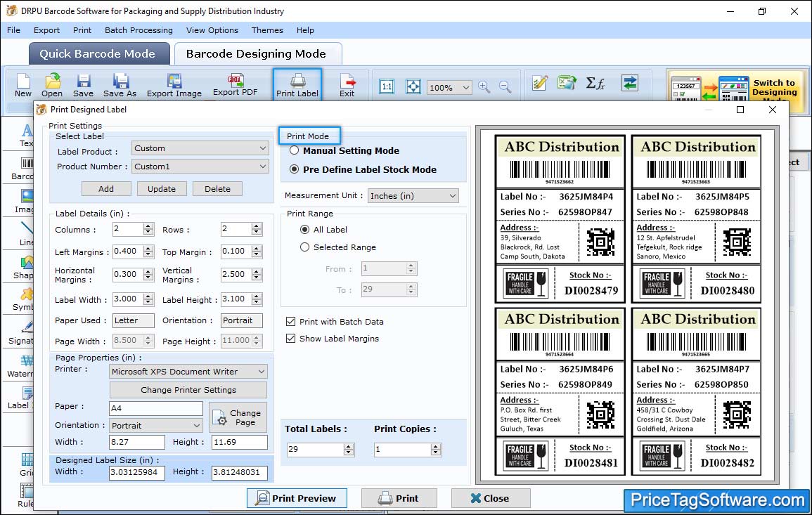Click the zoom out magnifier icon
Image resolution: width=812 pixels, height=515 pixels.
[x=505, y=86]
